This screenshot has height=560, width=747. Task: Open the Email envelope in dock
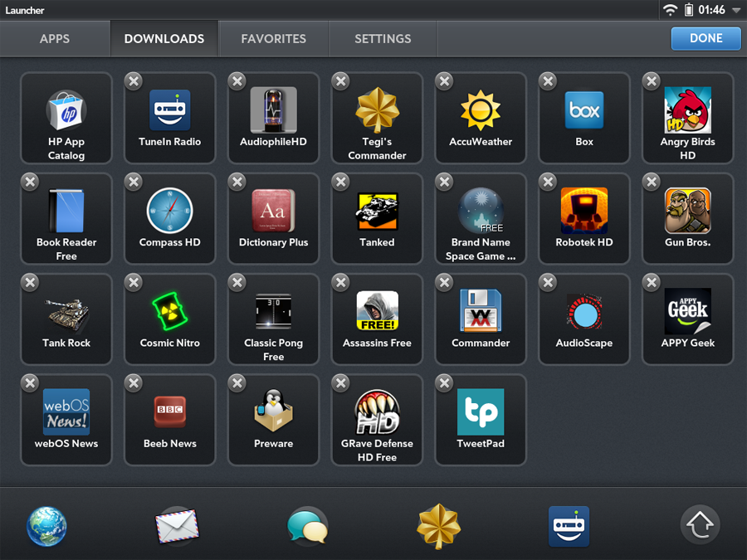(178, 526)
